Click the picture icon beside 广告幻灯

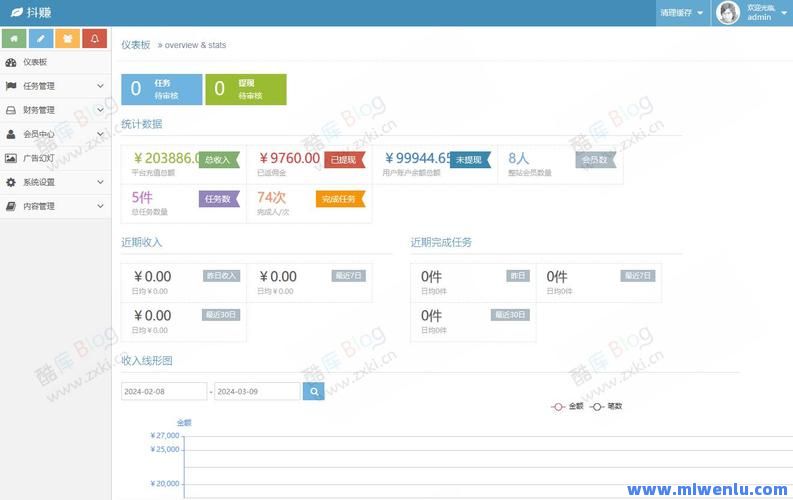click(11, 158)
